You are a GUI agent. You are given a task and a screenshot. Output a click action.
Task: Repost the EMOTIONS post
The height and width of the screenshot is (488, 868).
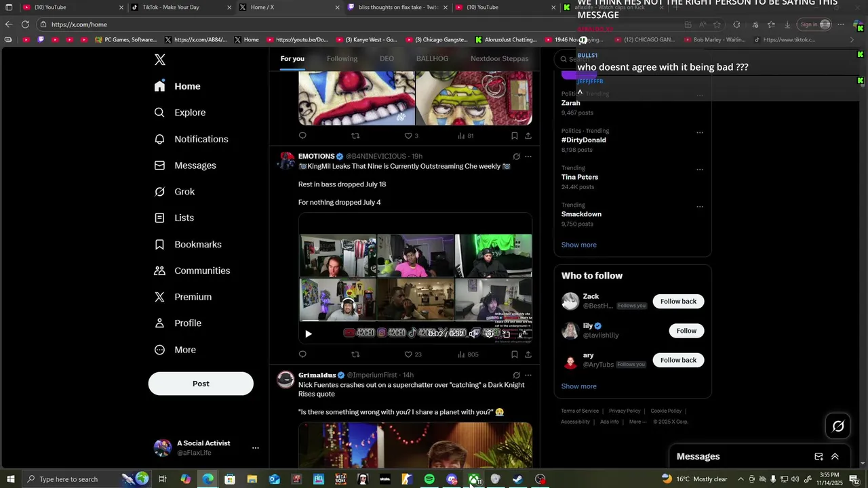click(355, 354)
